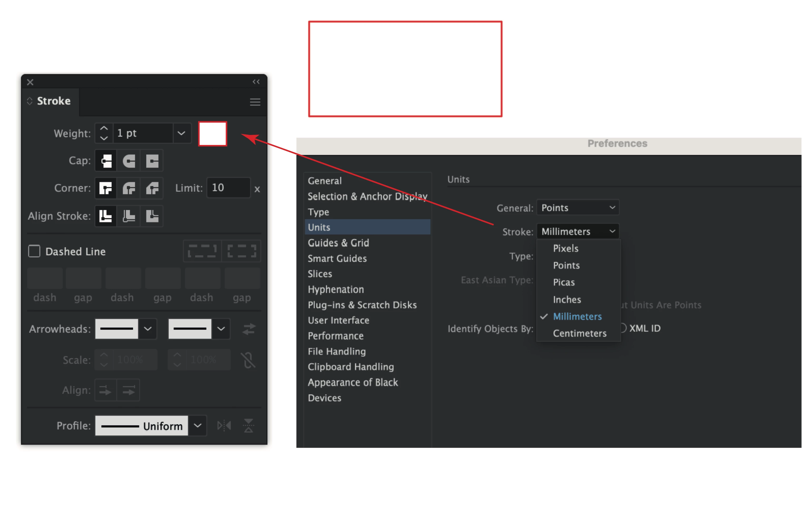Select the Round Cap icon
This screenshot has width=812, height=512.
(x=129, y=161)
